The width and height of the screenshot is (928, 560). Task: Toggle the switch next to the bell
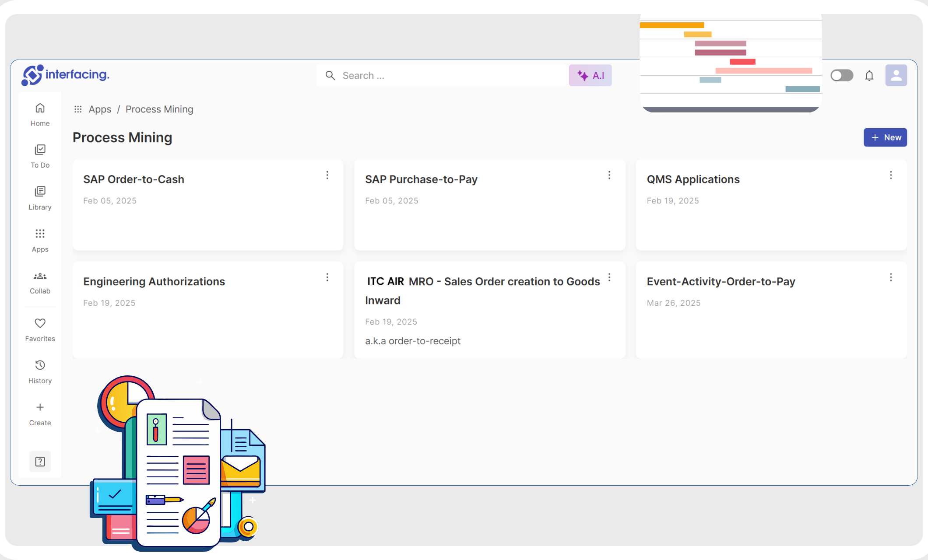pos(842,75)
